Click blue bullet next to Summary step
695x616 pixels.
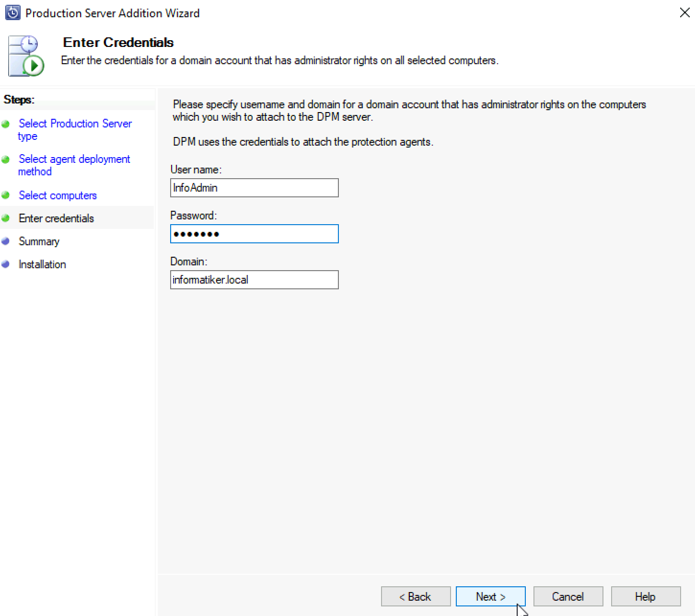(6, 241)
